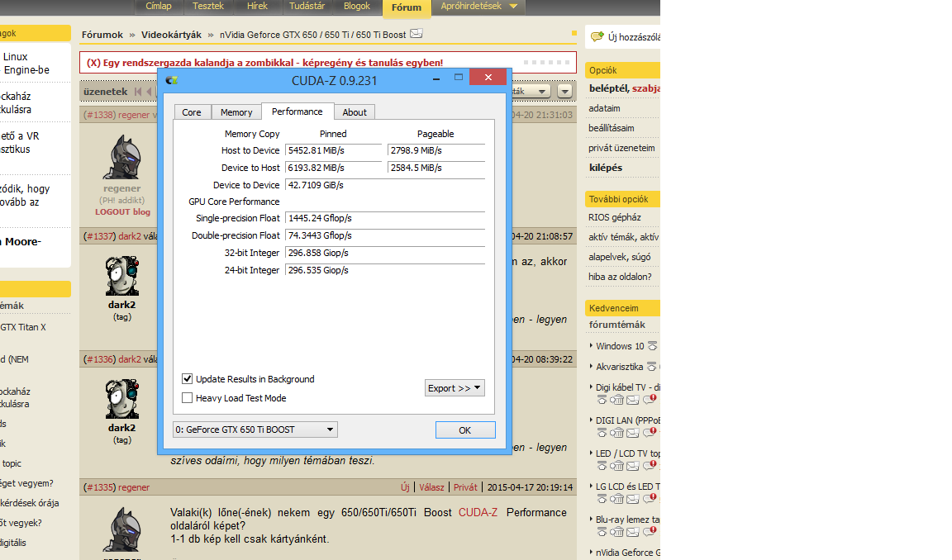
Task: Click first icon under DIGI LAN topic
Action: (602, 433)
